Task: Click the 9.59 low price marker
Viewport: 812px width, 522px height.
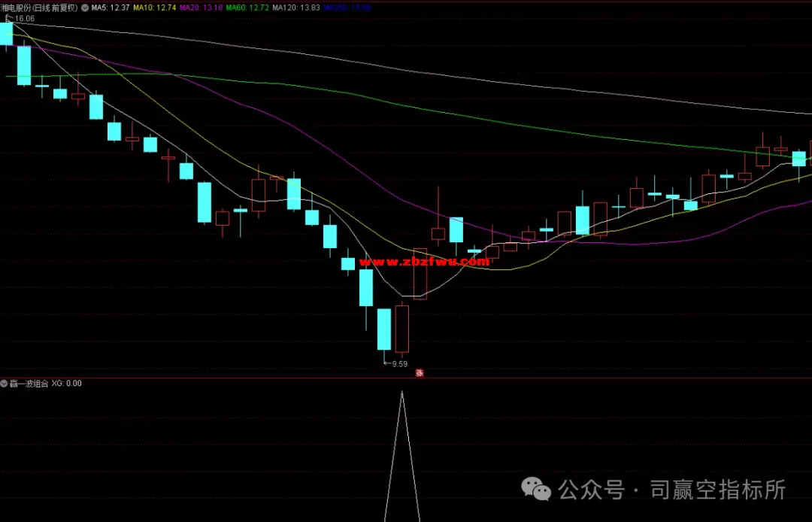Action: coord(399,364)
